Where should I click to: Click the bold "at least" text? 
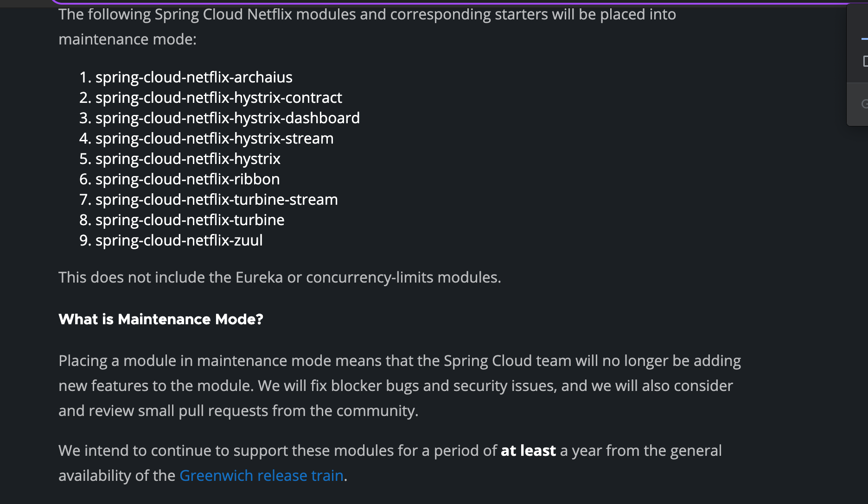pos(528,451)
